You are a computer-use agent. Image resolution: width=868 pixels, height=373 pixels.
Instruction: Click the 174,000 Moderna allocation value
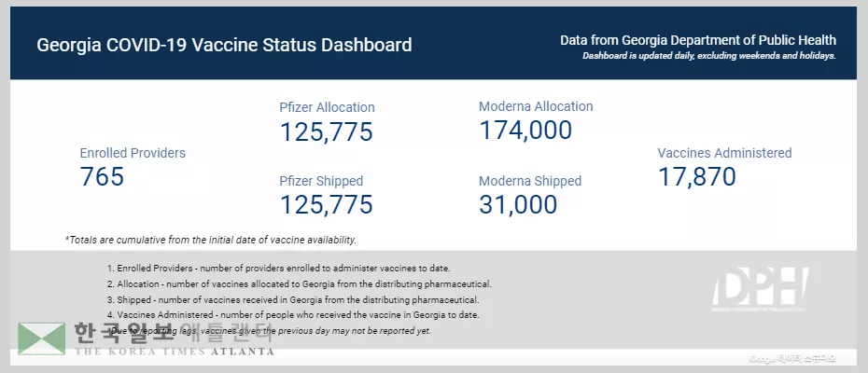[525, 131]
